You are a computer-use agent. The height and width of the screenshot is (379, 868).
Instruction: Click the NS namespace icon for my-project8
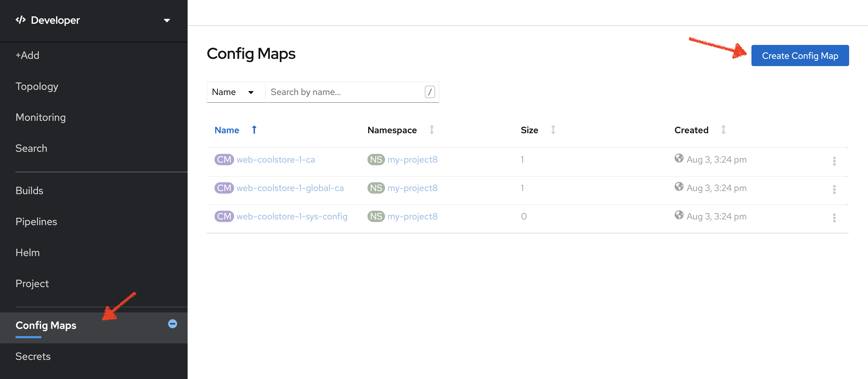pyautogui.click(x=377, y=160)
